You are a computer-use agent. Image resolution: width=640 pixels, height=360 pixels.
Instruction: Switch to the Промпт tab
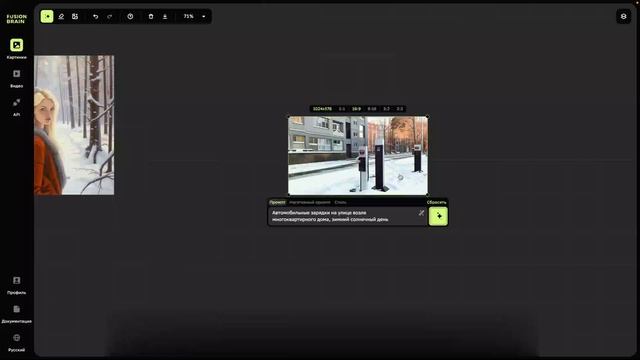278,202
